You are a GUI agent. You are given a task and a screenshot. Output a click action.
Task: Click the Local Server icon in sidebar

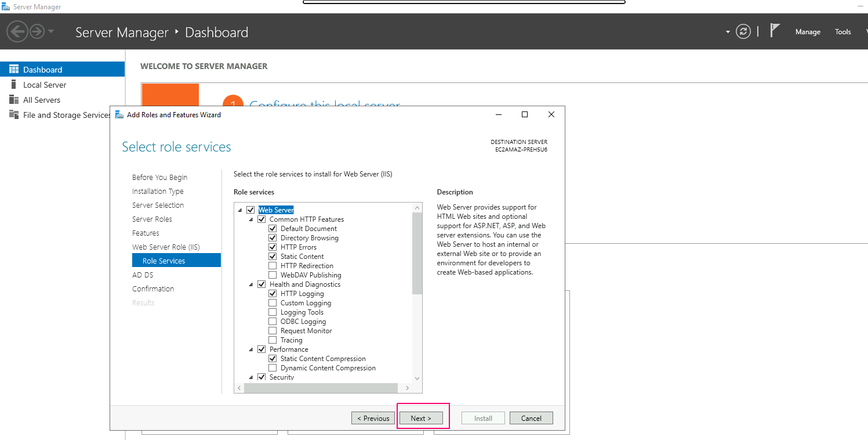(14, 84)
